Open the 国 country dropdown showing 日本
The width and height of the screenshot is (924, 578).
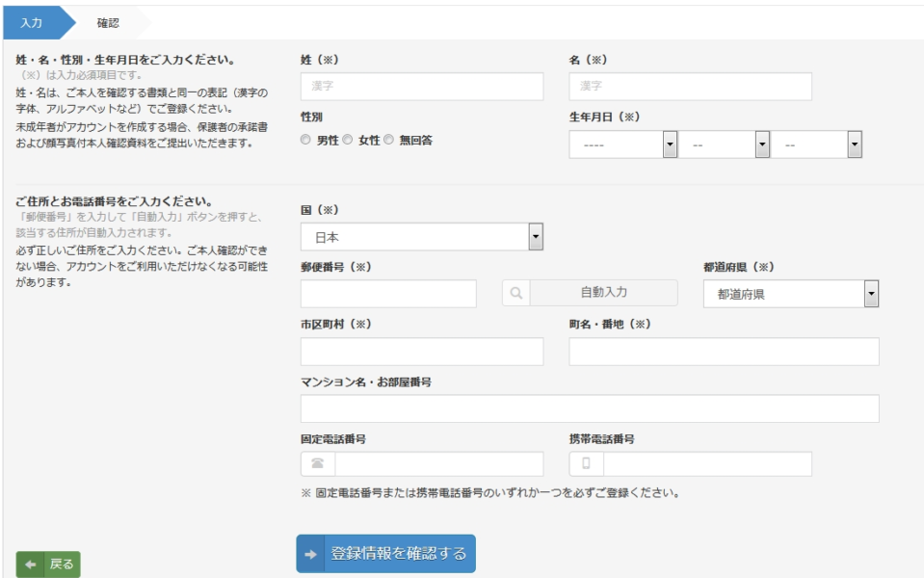coord(422,237)
